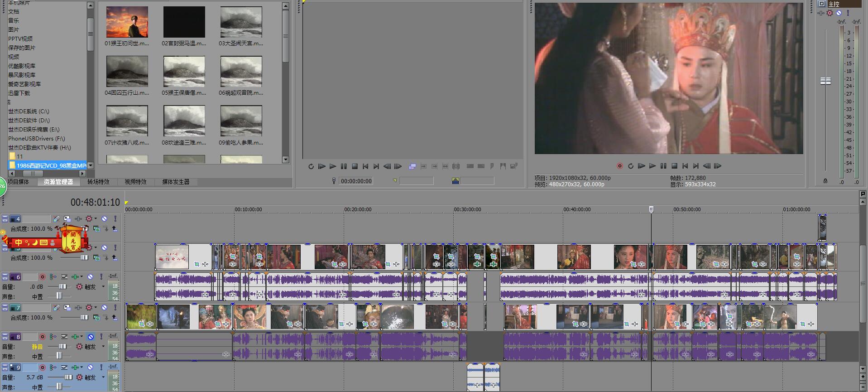868x392 pixels.
Task: Open the 触发 automation mode dropdown on track 8
Action: (x=103, y=346)
